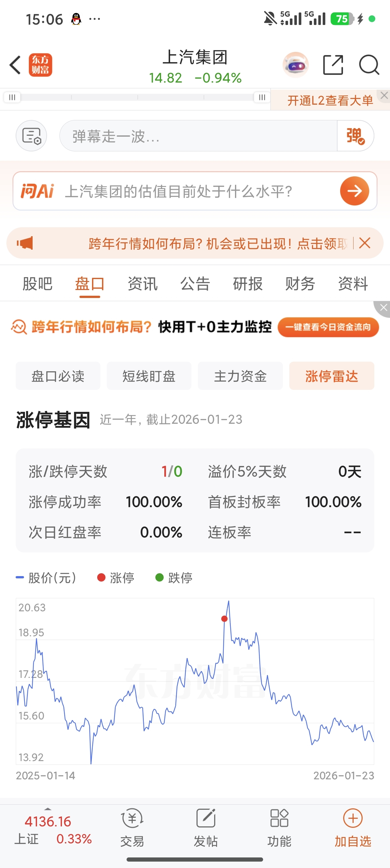Close the T+0 ad with gray X

pos(383,308)
